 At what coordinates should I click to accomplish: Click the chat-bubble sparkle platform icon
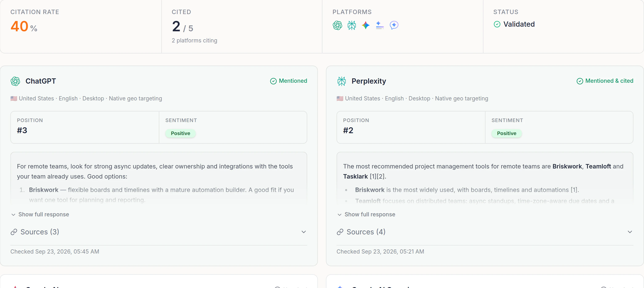click(x=394, y=25)
